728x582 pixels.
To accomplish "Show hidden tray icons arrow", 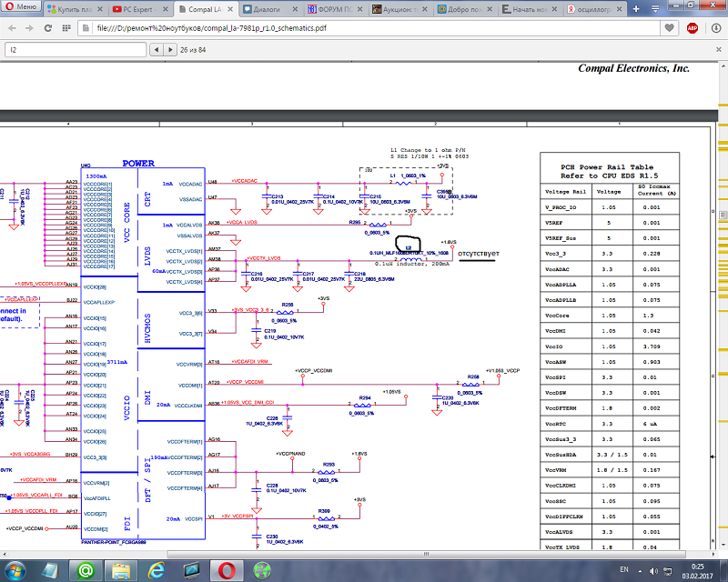I will tap(641, 571).
